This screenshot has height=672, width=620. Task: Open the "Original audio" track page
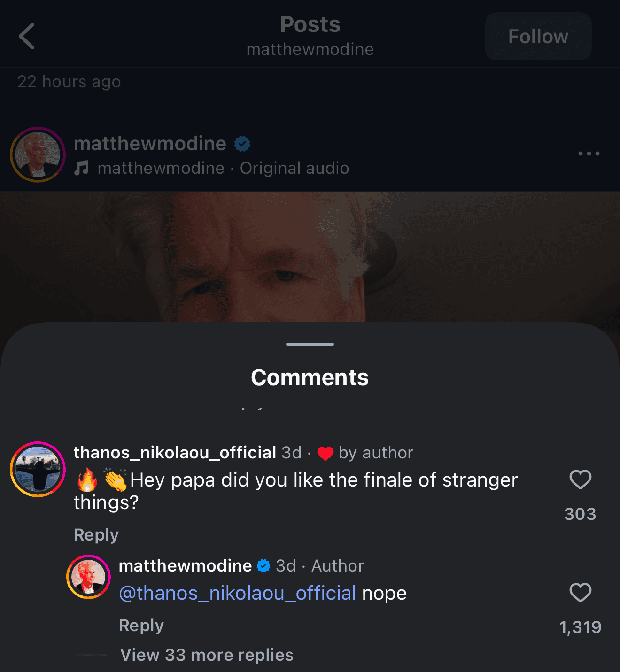click(x=294, y=168)
